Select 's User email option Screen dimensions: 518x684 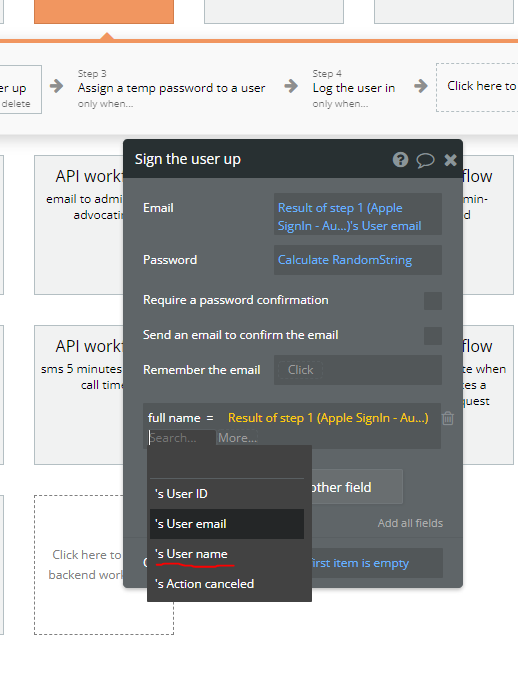click(227, 524)
